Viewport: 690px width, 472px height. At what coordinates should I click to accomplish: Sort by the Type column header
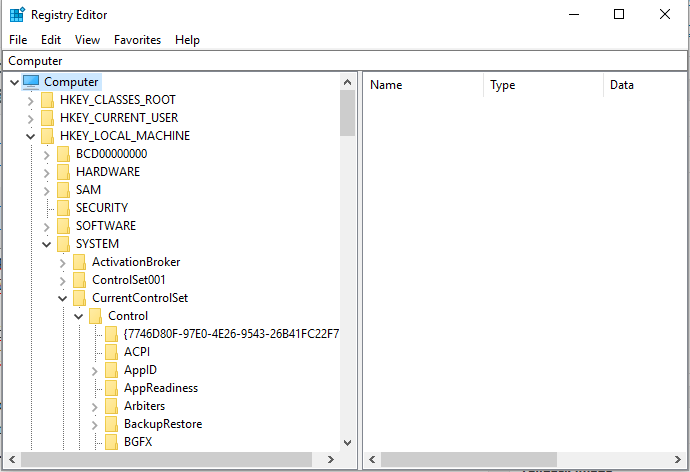[543, 85]
